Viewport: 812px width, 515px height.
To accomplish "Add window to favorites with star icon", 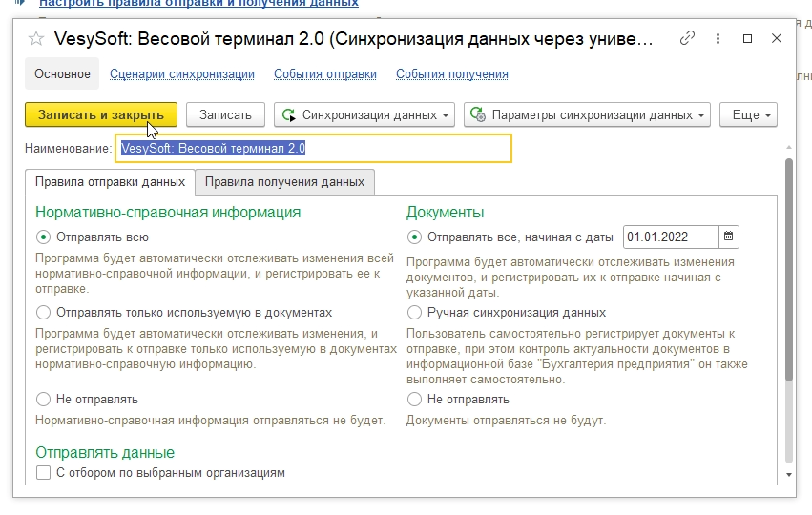I will coord(36,39).
